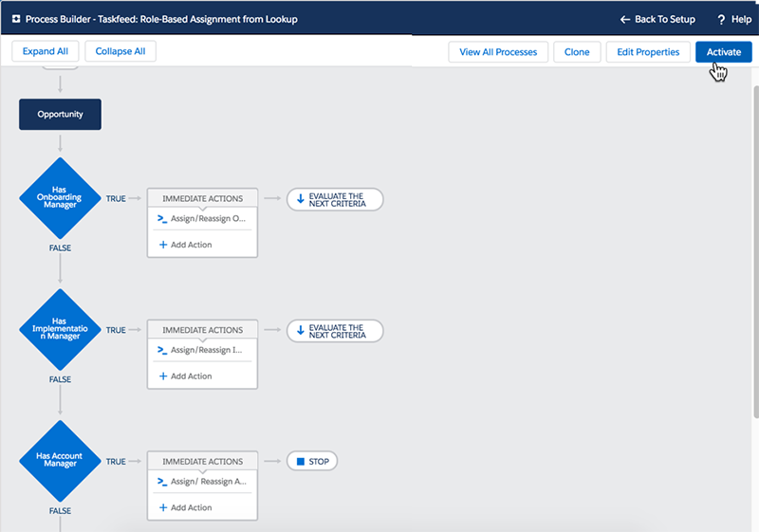Image resolution: width=759 pixels, height=532 pixels.
Task: Click the plus icon for Add Action under Onboarding
Action: click(162, 245)
